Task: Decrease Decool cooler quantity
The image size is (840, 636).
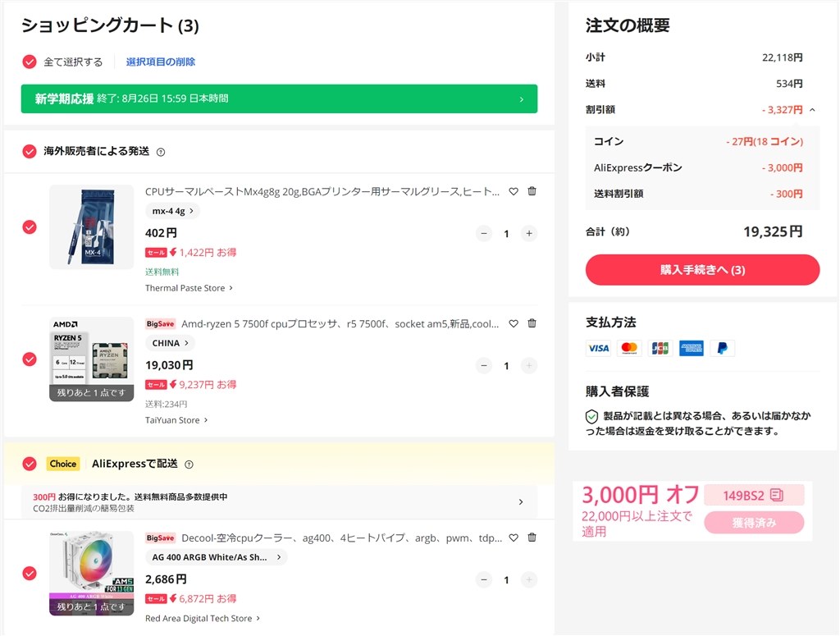Action: pyautogui.click(x=484, y=579)
